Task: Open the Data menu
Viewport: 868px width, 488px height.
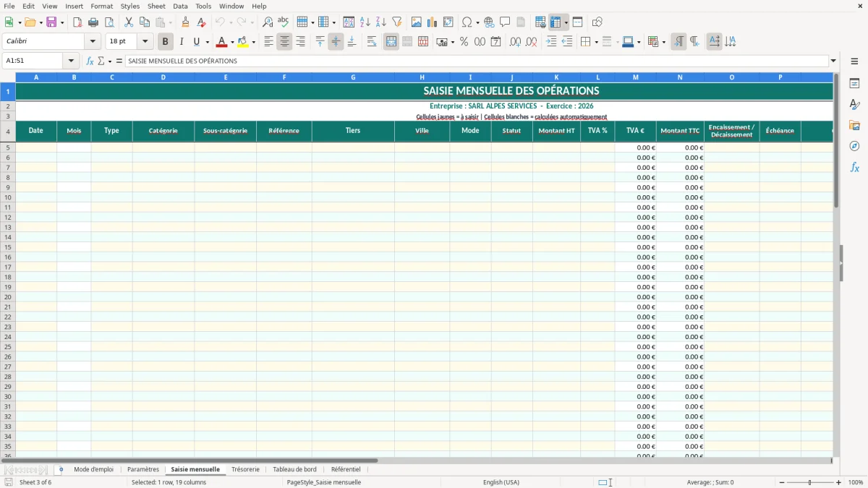Action: coord(180,6)
